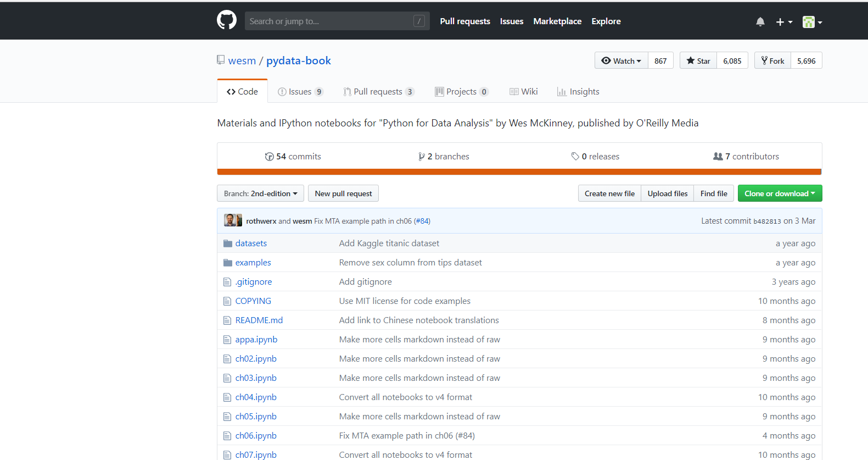Open the plus create-new dropdown
The width and height of the screenshot is (868, 460).
(x=784, y=22)
